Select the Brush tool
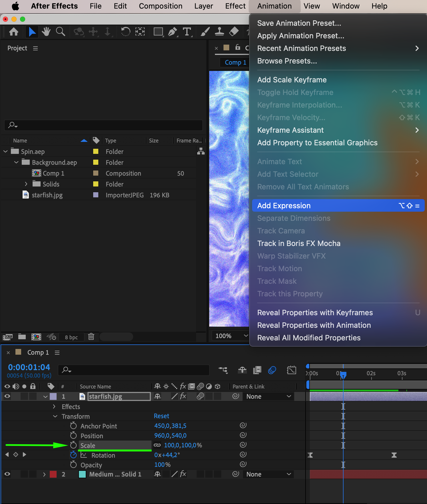Viewport: 427px width, 504px height. pyautogui.click(x=205, y=31)
